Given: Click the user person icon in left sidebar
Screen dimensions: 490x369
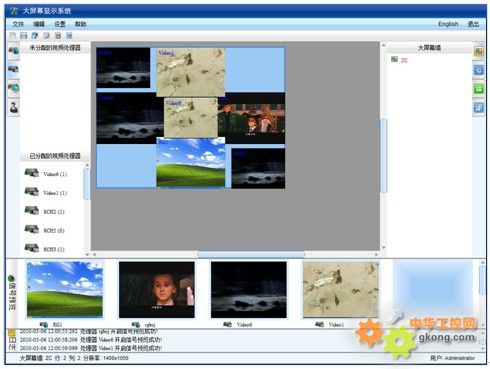Looking at the screenshot, I should click(14, 108).
